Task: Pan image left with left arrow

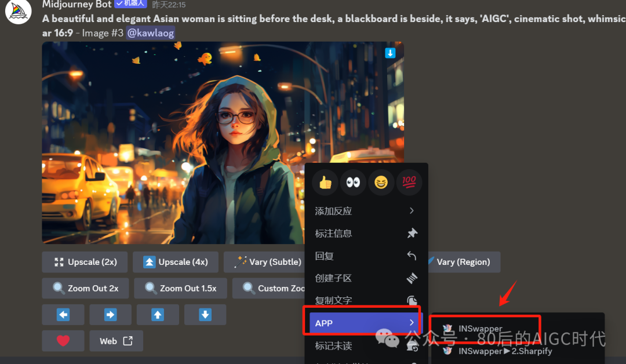Action: (63, 315)
